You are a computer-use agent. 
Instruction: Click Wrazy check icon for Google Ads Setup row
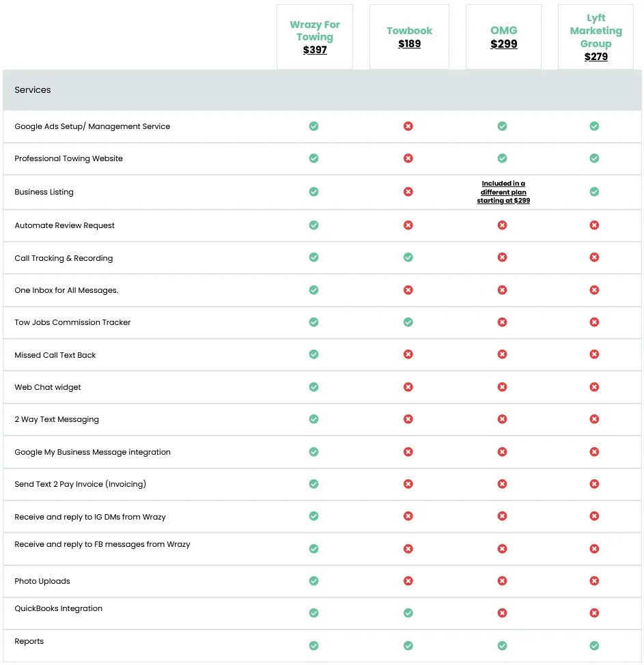(x=313, y=126)
